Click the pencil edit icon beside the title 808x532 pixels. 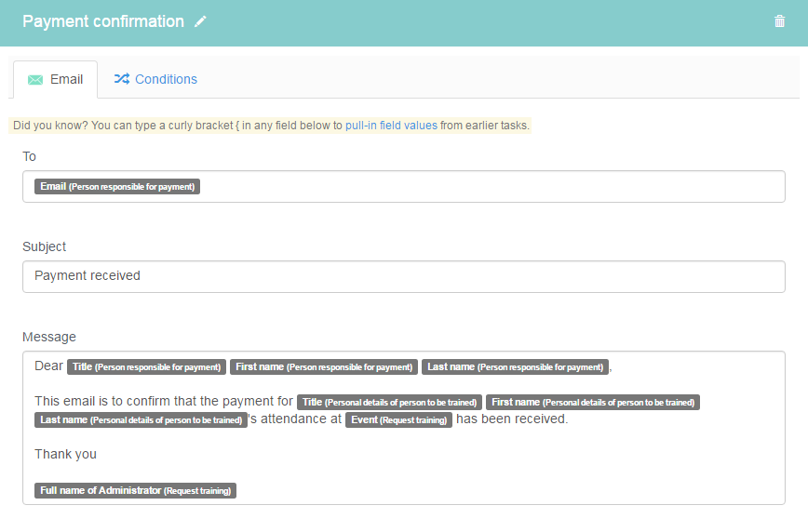click(200, 21)
